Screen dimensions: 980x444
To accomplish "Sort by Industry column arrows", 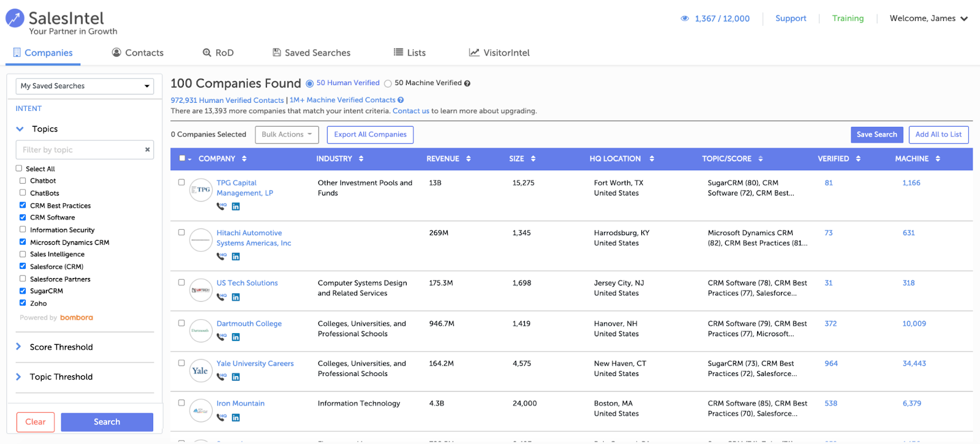I will click(361, 159).
